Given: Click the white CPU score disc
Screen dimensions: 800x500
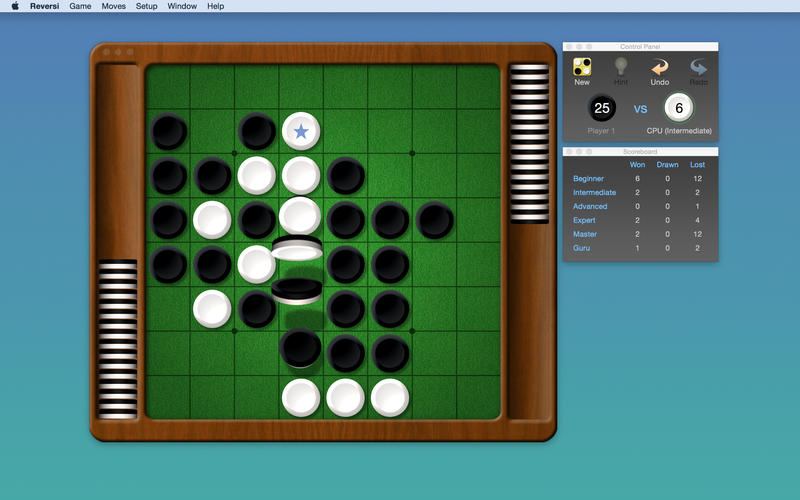Looking at the screenshot, I should pos(679,108).
